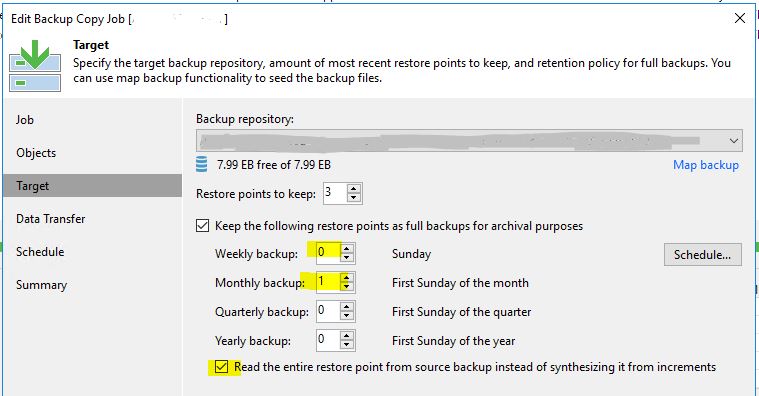Screen dimensions: 759x396
Task: Click the Map backup link
Action: point(706,165)
